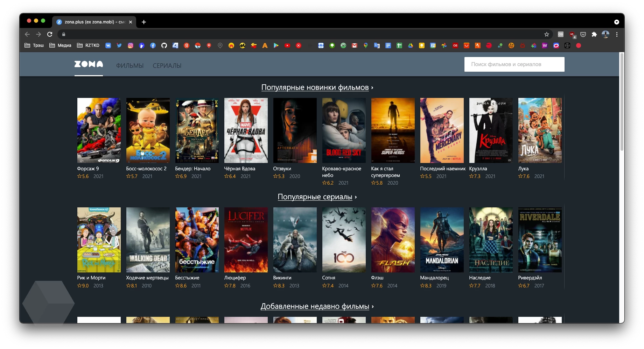The height and width of the screenshot is (349, 644).
Task: Open the Лука poster
Action: [540, 130]
